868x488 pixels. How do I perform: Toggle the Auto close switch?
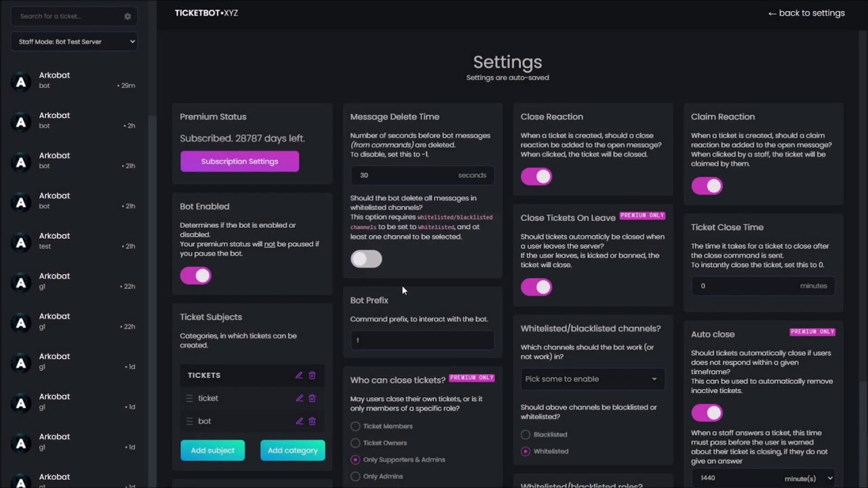[707, 412]
